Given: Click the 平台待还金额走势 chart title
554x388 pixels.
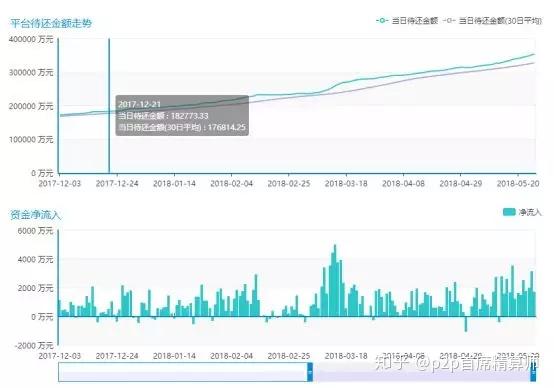Looking at the screenshot, I should coord(51,23).
